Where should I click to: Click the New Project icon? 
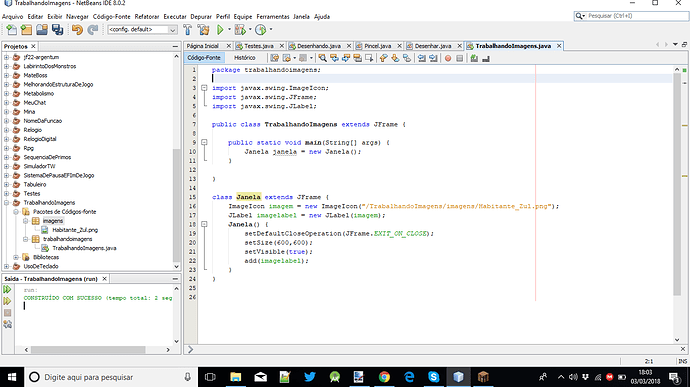(x=26, y=29)
